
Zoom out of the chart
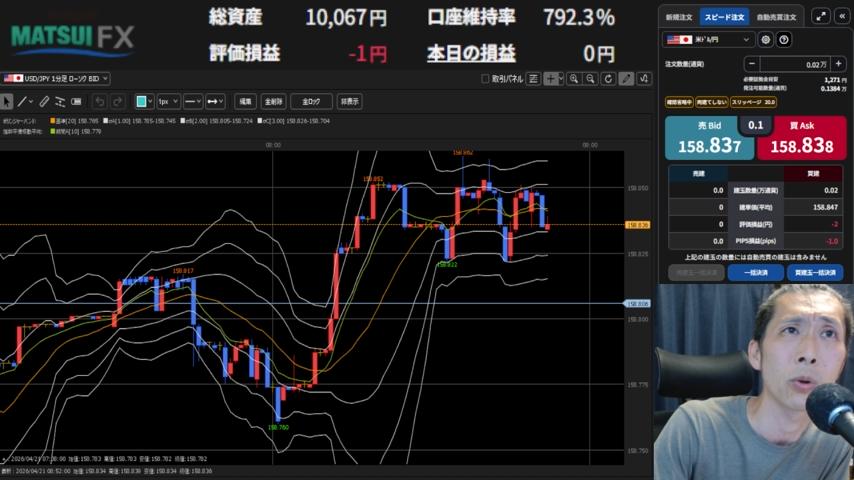[590, 79]
